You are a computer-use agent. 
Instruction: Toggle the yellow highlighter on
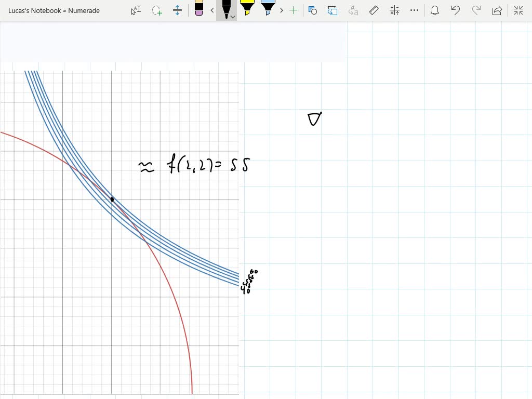[248, 9]
